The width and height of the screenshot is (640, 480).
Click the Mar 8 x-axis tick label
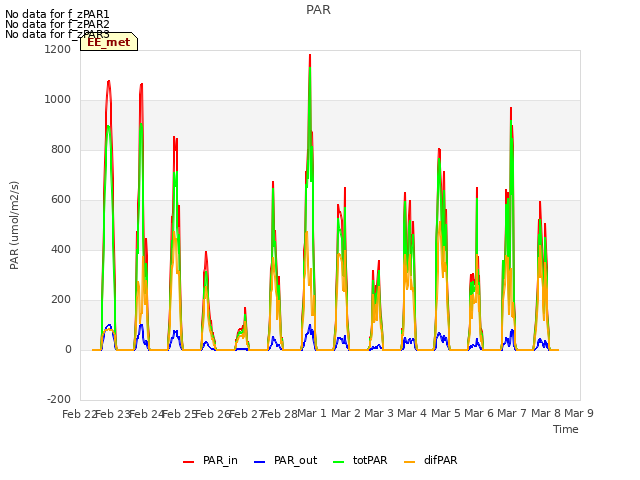tap(545, 413)
